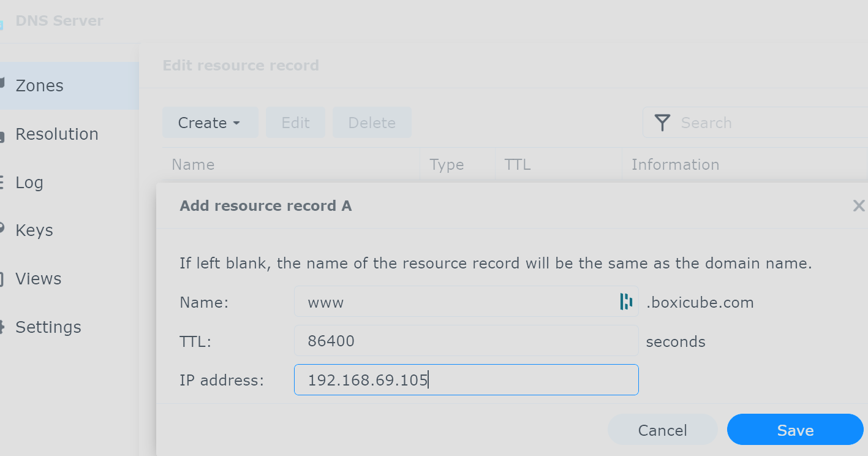Viewport: 868px width, 456px height.
Task: Click the Settings gear icon
Action: [x=2, y=327]
